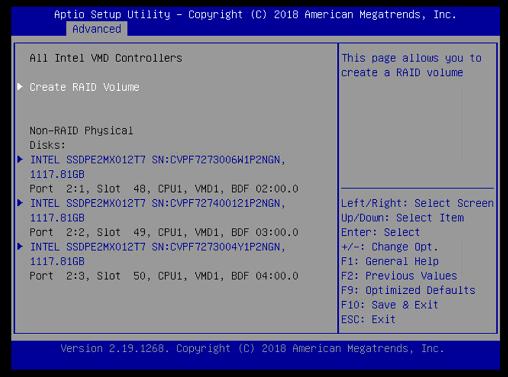This screenshot has height=377, width=508.
Task: Click the 'Enter: Select' hint
Action: tap(380, 232)
